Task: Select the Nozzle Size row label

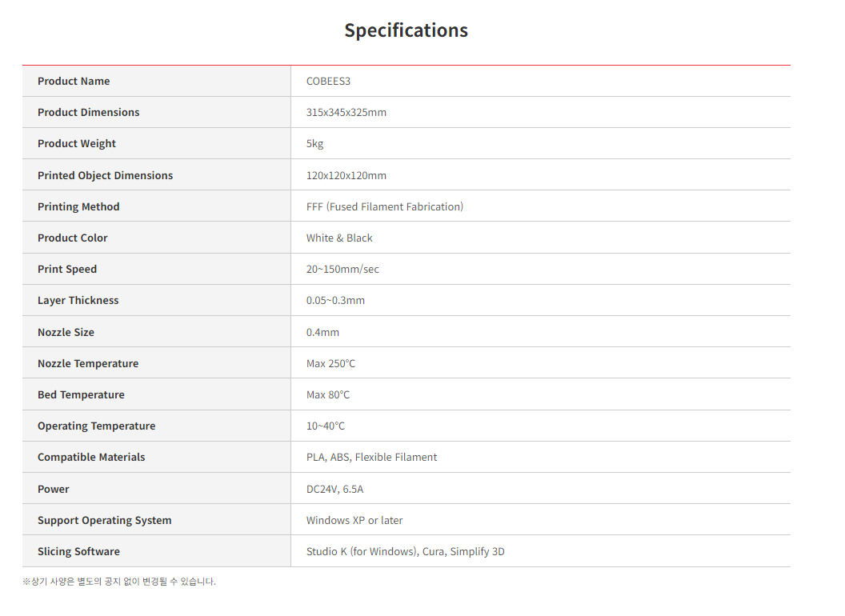Action: click(66, 332)
